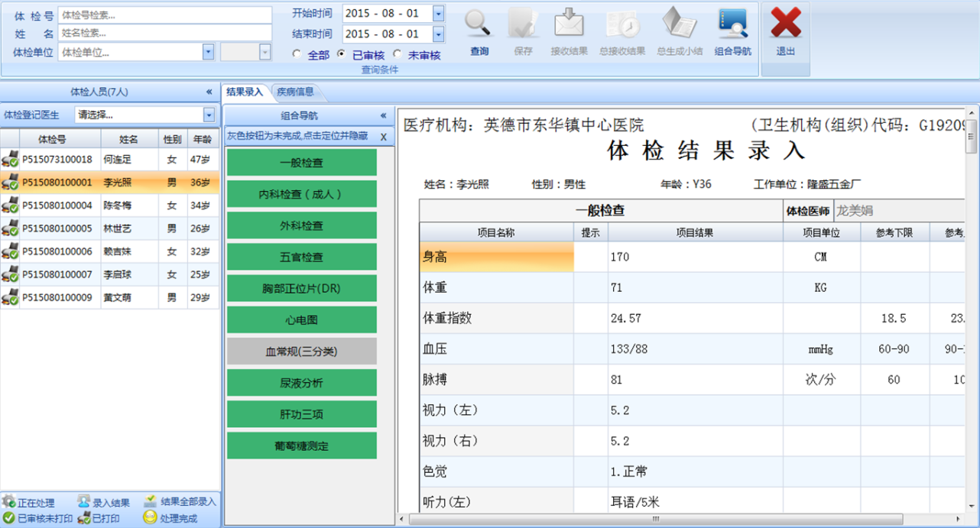Screen dimensions: 980x528
Task: Select the 未审核 radio button
Action: coord(398,55)
